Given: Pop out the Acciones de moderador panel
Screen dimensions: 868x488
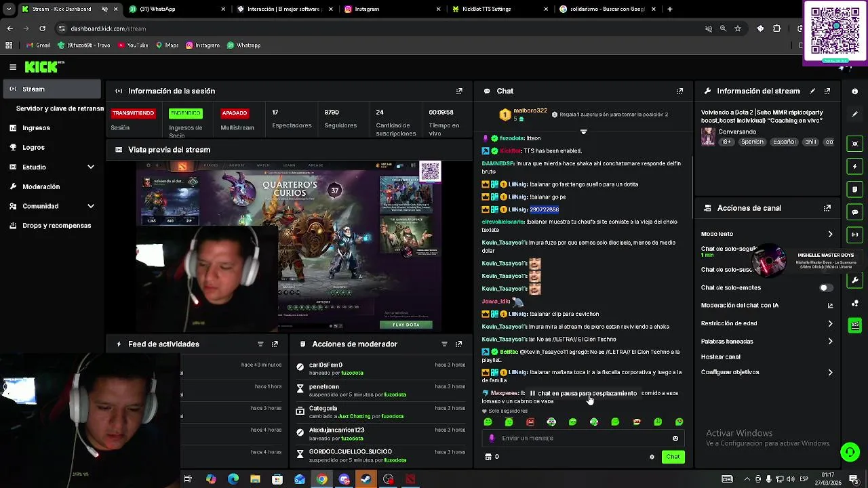Looking at the screenshot, I should click(x=459, y=344).
